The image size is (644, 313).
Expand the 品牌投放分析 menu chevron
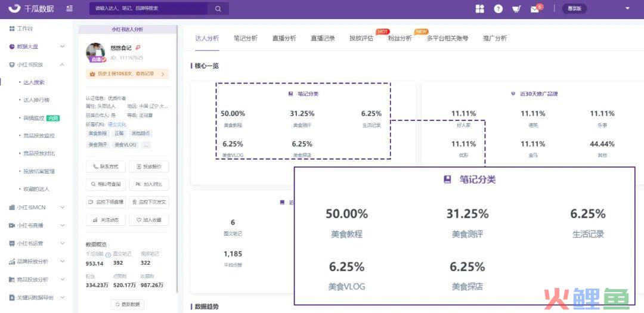[63, 261]
